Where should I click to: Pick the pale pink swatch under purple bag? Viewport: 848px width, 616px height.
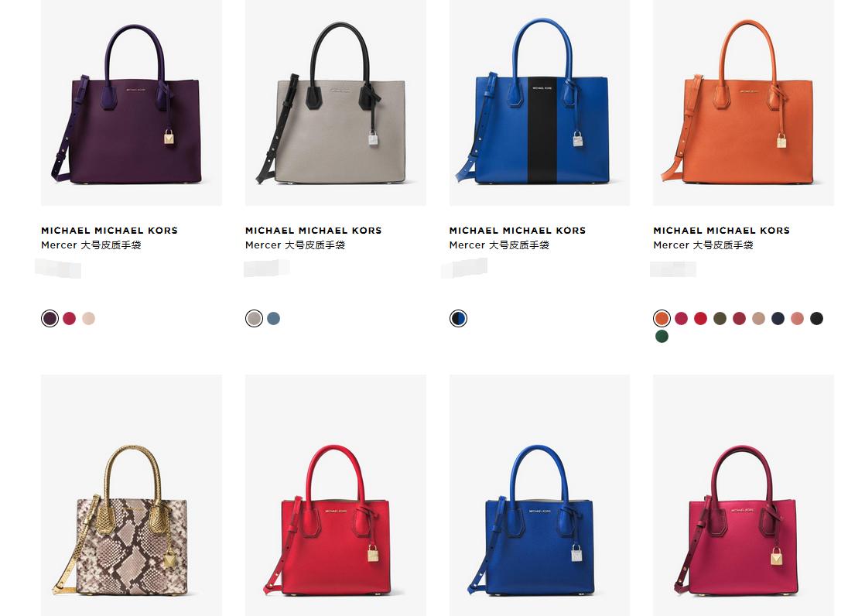click(x=89, y=319)
